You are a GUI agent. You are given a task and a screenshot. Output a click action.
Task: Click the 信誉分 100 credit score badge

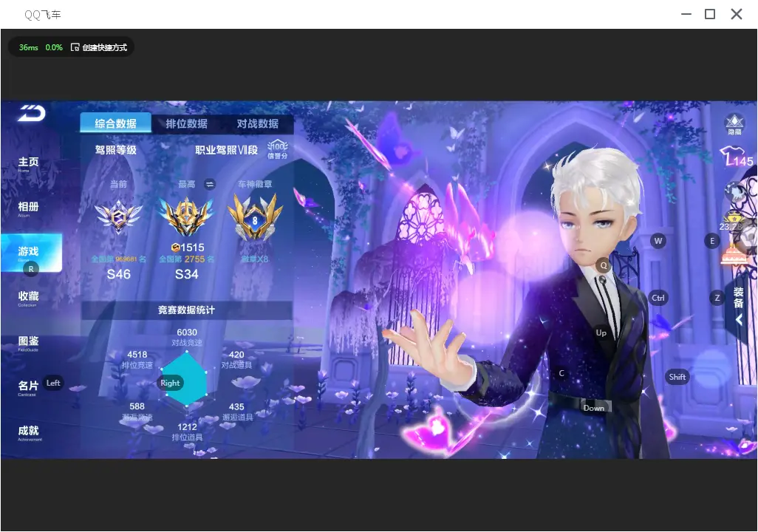[278, 149]
